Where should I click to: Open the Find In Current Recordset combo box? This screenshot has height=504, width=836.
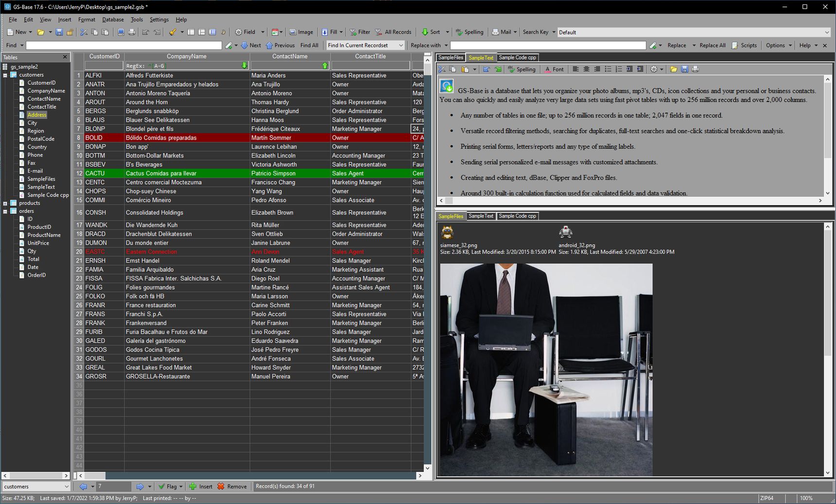click(x=366, y=45)
